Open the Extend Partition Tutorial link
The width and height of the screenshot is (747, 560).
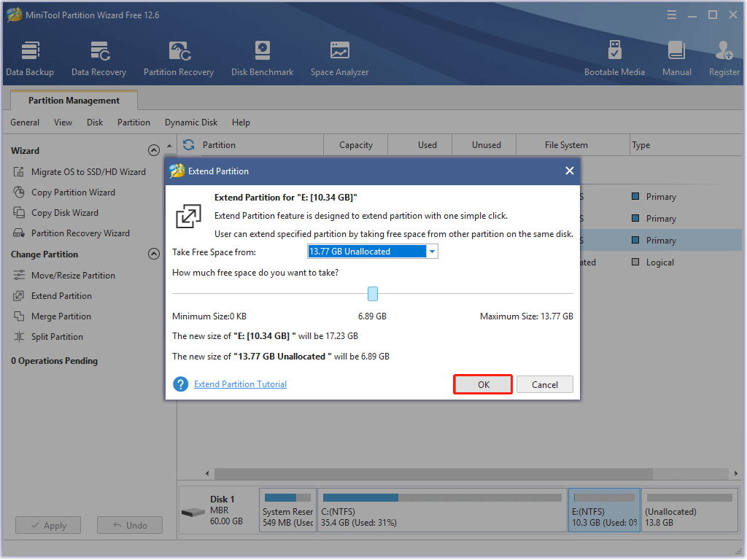tap(240, 384)
